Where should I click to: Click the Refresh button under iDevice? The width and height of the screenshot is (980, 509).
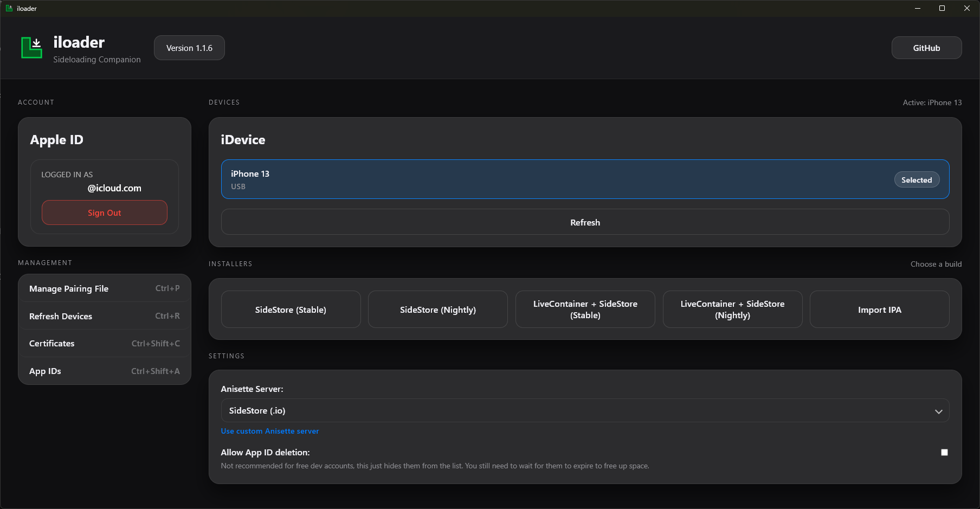[x=584, y=222]
